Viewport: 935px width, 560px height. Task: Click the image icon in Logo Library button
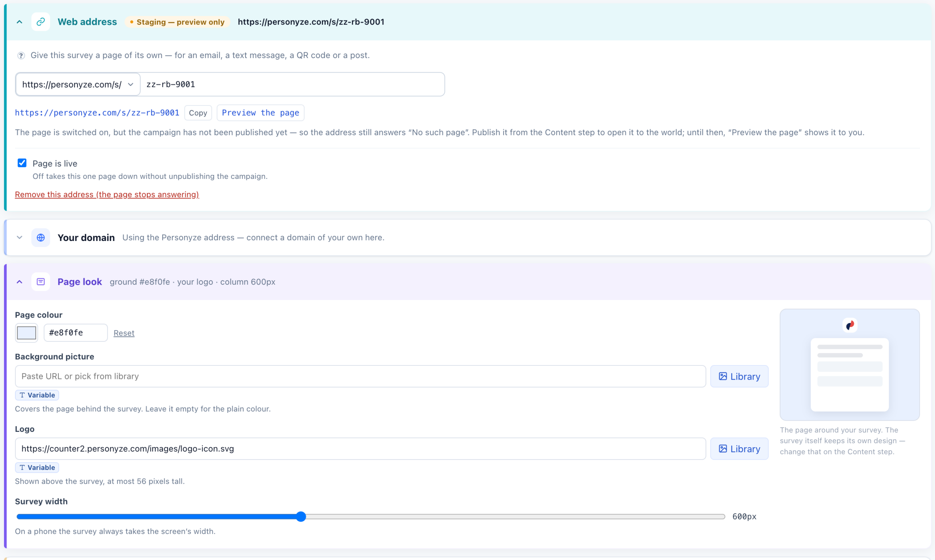pos(722,449)
